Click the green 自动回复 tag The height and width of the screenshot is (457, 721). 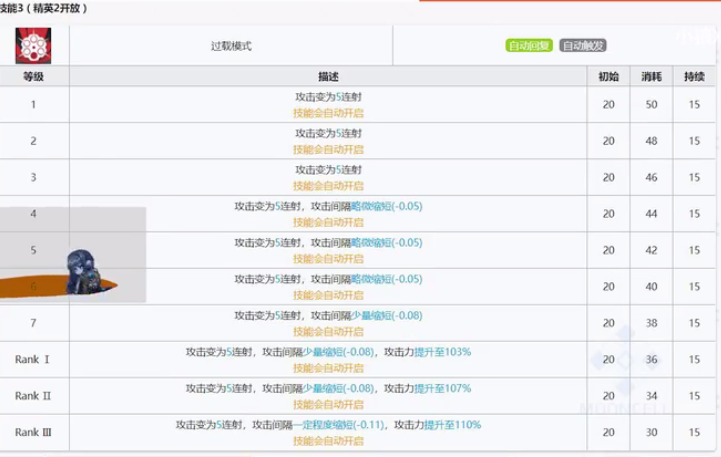coord(529,46)
